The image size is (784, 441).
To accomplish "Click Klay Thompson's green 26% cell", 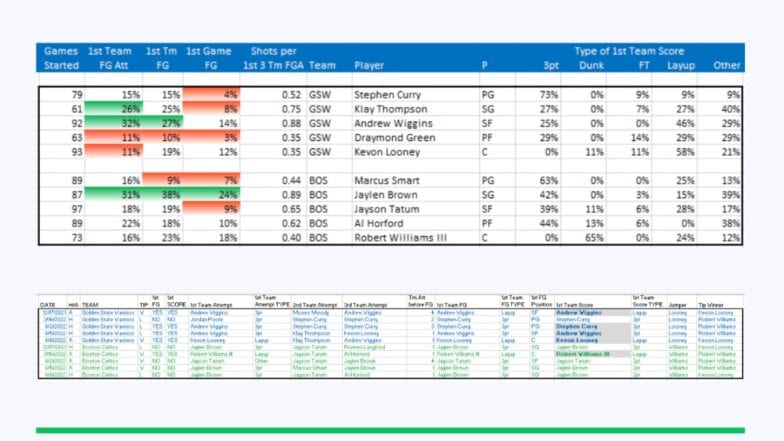I will [x=114, y=109].
